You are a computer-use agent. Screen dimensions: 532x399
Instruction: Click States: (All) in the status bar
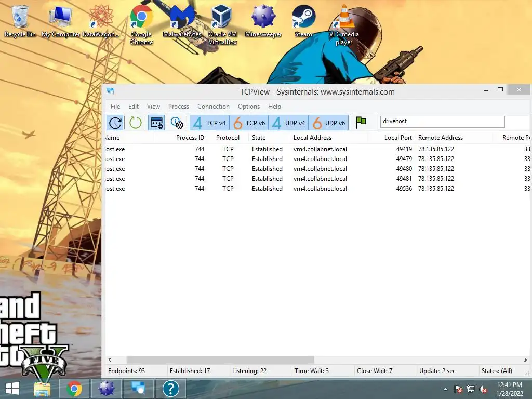pyautogui.click(x=497, y=371)
